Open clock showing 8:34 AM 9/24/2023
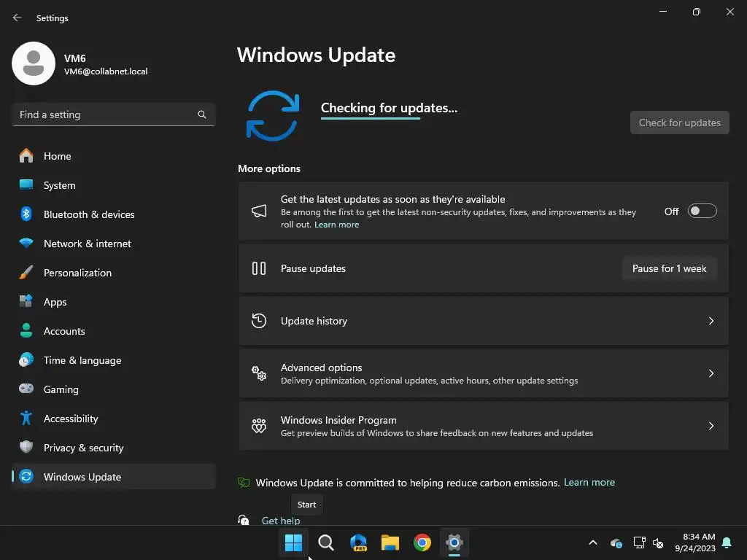 coord(695,542)
